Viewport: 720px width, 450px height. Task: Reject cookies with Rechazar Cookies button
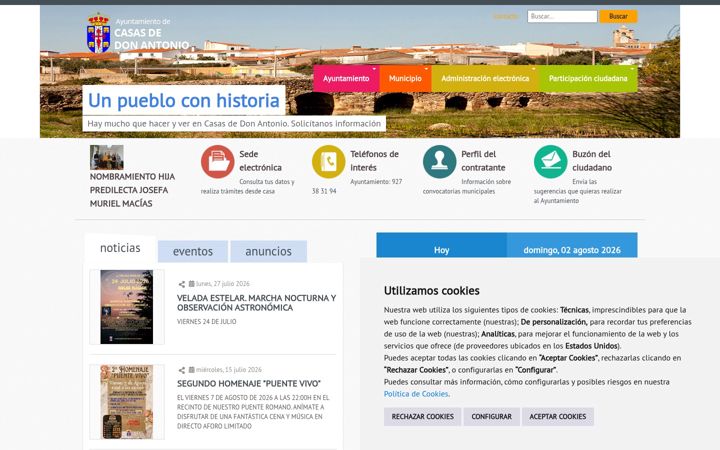(x=422, y=416)
